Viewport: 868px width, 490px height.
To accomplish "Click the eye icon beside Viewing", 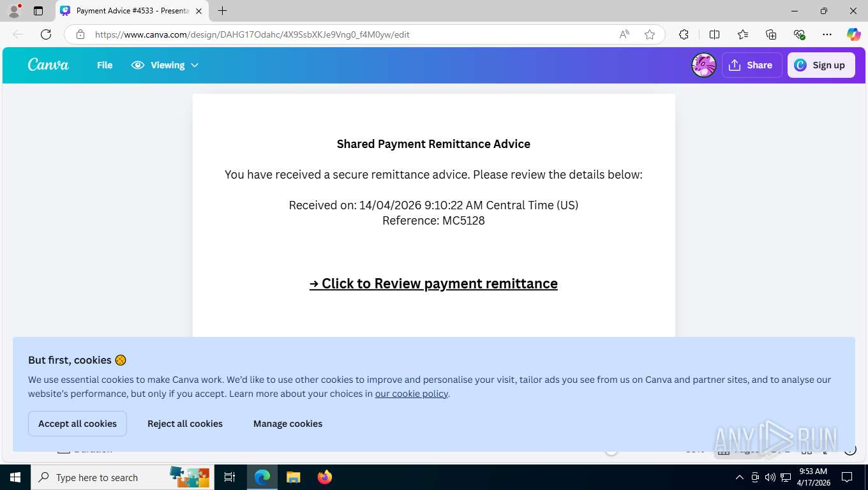I will tap(138, 65).
